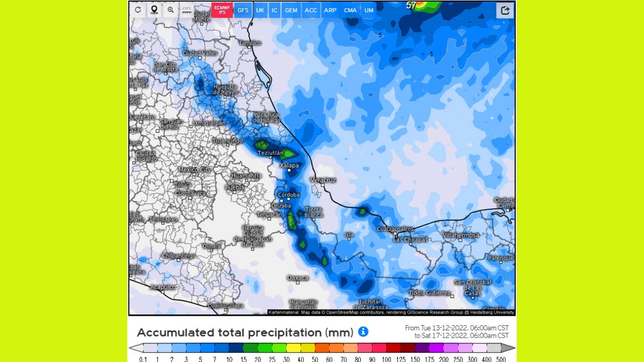Select the ECMWF IFS model
644x362 pixels.
pyautogui.click(x=222, y=10)
